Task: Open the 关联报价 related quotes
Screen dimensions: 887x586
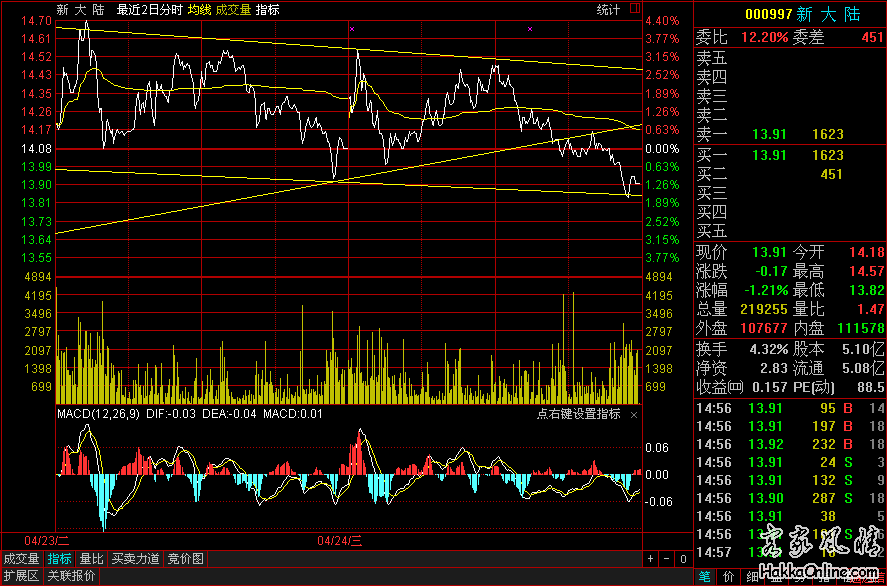Action: point(70,576)
